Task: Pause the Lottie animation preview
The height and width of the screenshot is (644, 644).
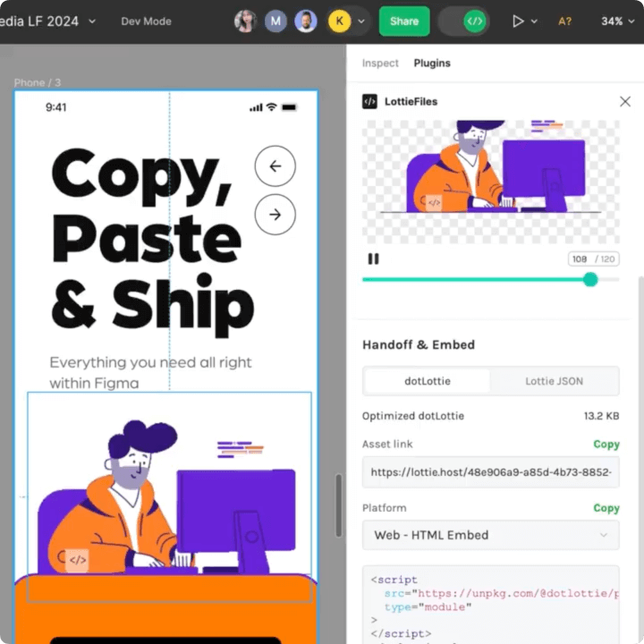Action: click(x=373, y=259)
